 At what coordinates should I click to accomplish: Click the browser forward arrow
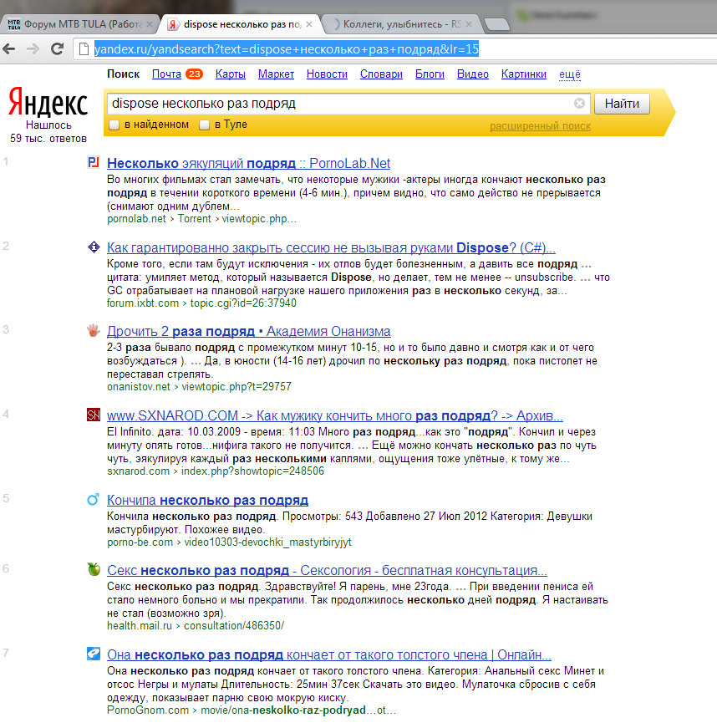point(33,48)
